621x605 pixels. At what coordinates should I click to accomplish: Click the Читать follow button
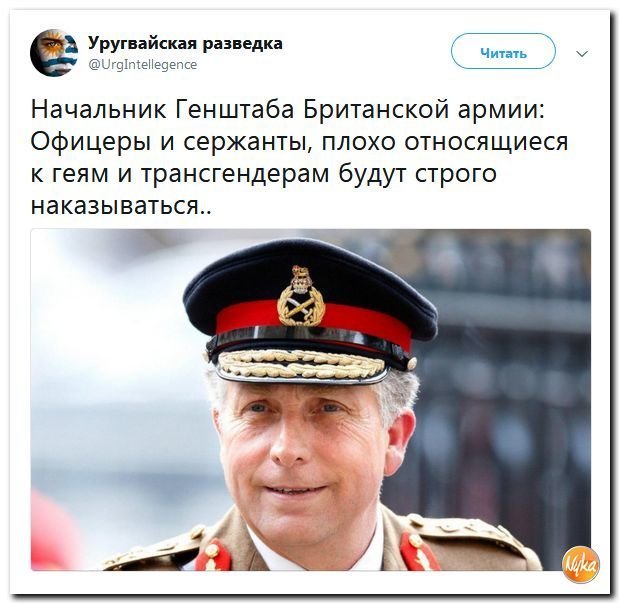(x=503, y=51)
